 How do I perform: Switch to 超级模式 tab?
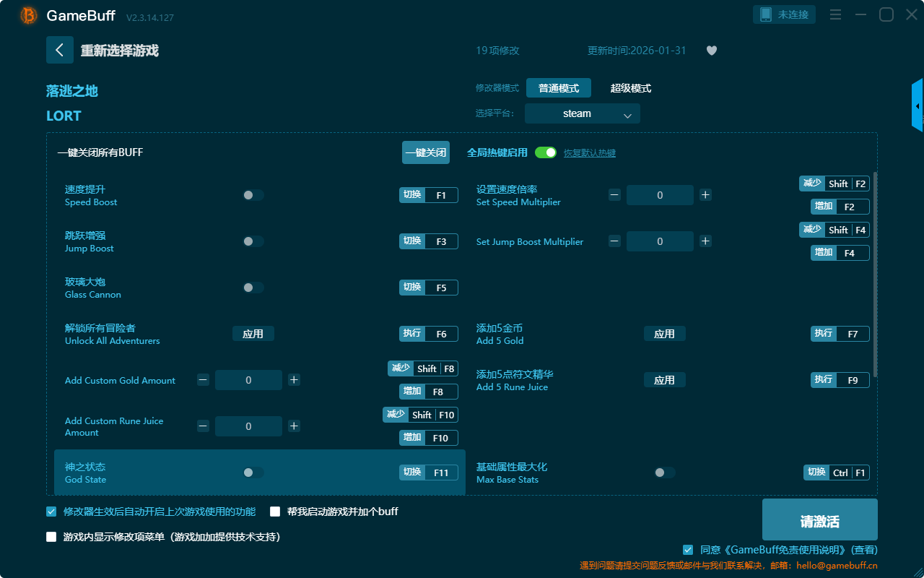pyautogui.click(x=630, y=88)
